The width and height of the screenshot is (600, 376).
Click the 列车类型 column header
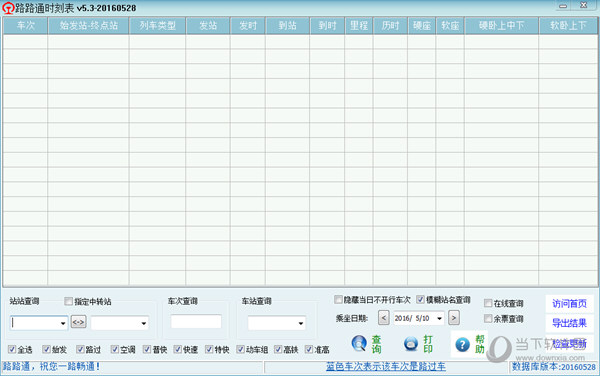pos(157,26)
